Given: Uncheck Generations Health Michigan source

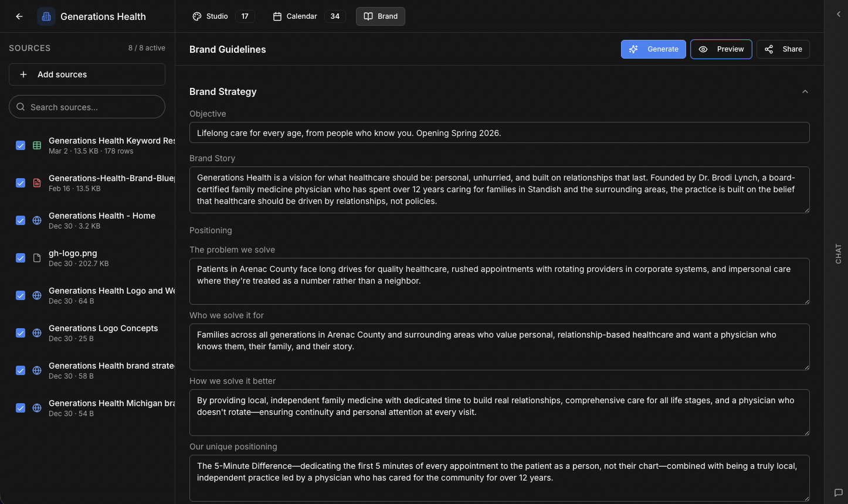Looking at the screenshot, I should (21, 408).
